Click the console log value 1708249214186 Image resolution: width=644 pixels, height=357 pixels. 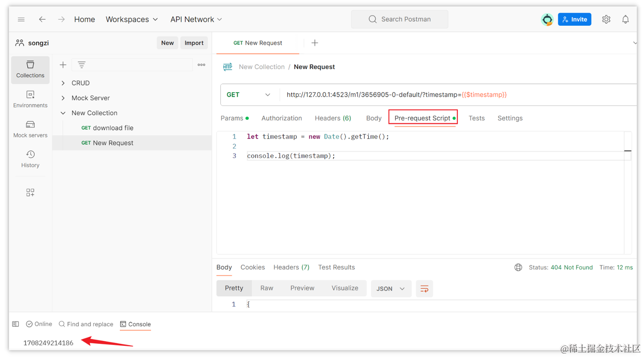click(48, 343)
